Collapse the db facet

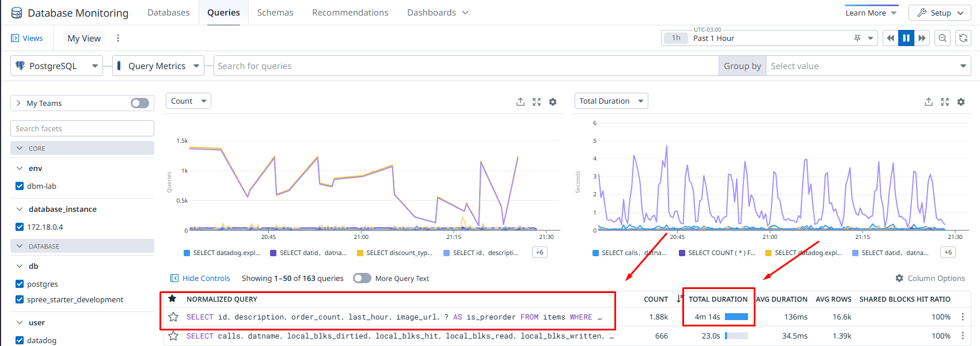[20, 266]
